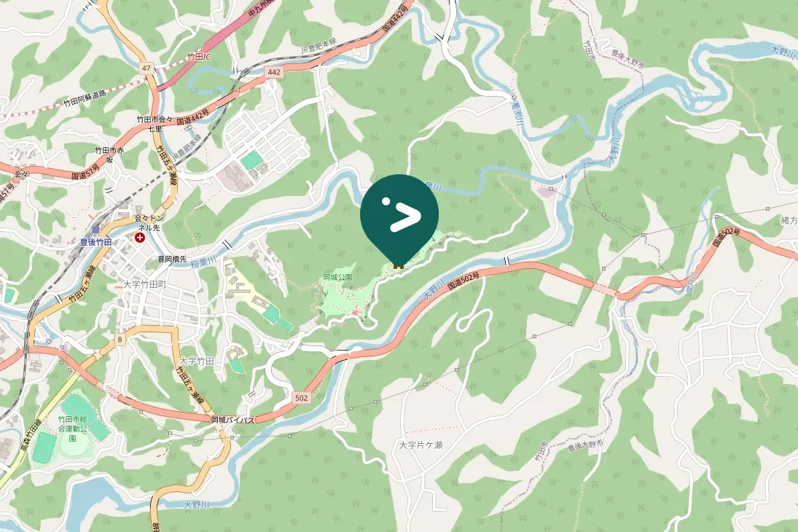798x532 pixels.
Task: Select the 竹田市総合運動公園 label
Action: [x=73, y=428]
